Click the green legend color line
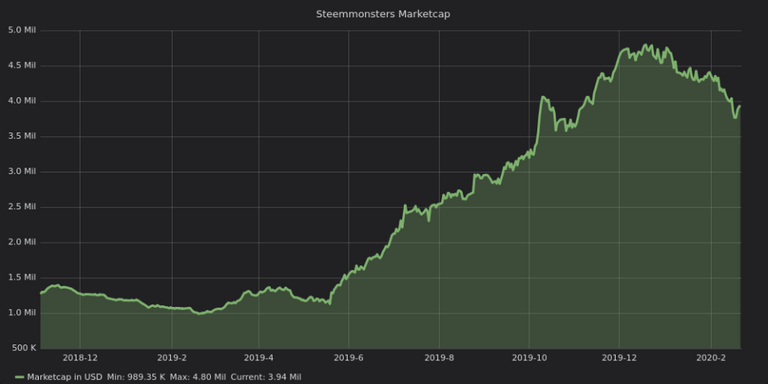The height and width of the screenshot is (384, 768). pyautogui.click(x=20, y=377)
